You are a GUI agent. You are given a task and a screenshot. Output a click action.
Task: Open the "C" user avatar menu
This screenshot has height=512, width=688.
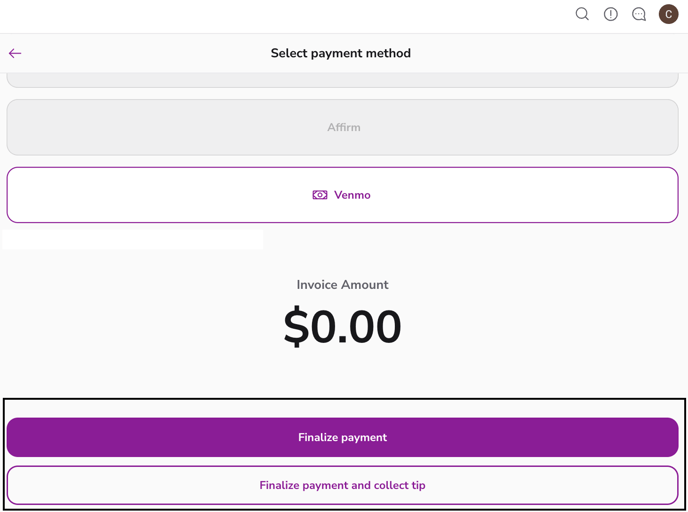[x=668, y=14]
